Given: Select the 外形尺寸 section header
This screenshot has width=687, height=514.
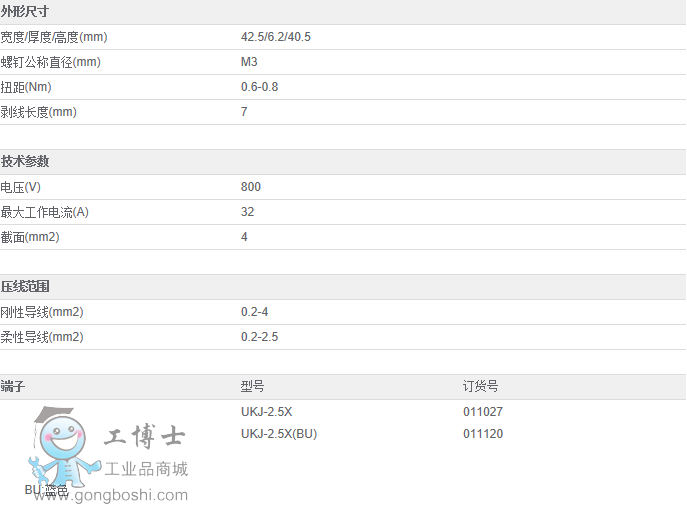Looking at the screenshot, I should (x=25, y=12).
